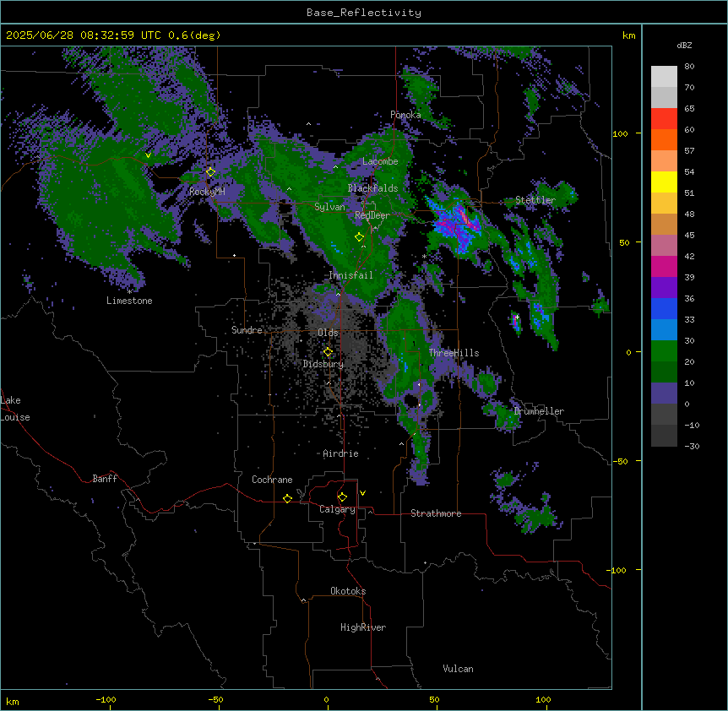Viewport: 728px width, 711px height.
Task: Click the bright green 30-20 dBZ legend swatch
Action: pos(664,351)
